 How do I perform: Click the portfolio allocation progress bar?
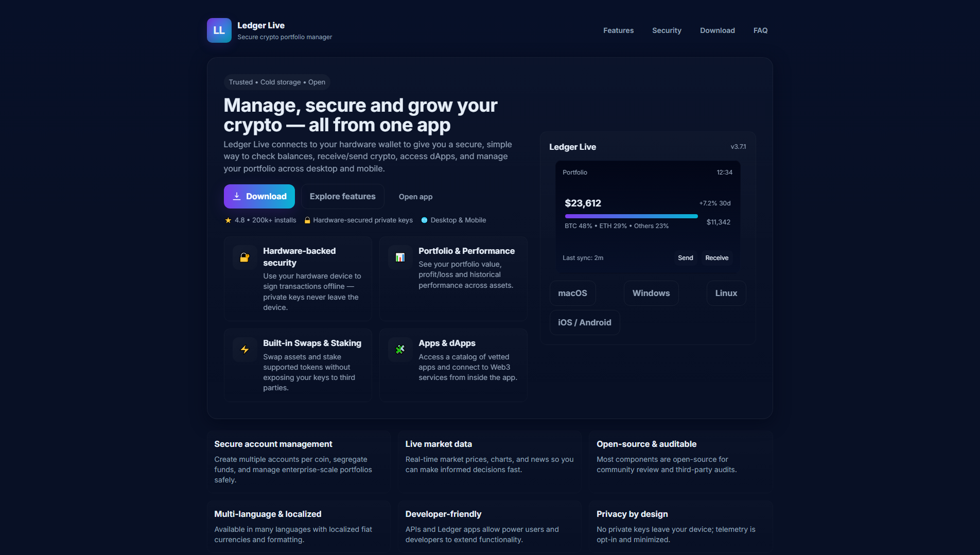click(x=631, y=216)
